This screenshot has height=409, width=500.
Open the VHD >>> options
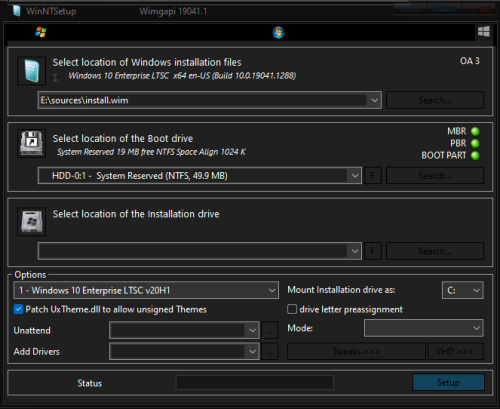click(x=455, y=351)
